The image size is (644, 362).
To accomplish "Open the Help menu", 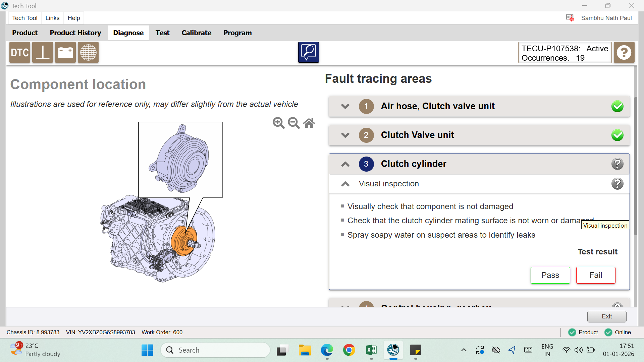I will click(x=74, y=18).
